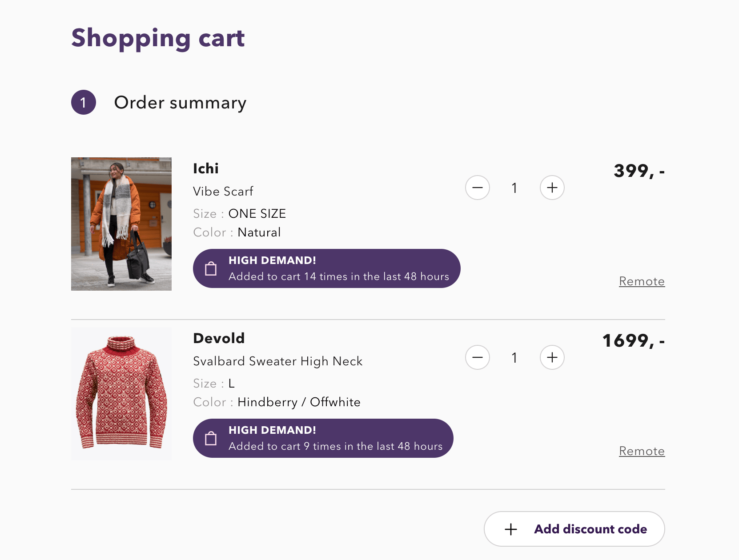The width and height of the screenshot is (739, 560).
Task: Click the Ichi brand name
Action: click(206, 168)
